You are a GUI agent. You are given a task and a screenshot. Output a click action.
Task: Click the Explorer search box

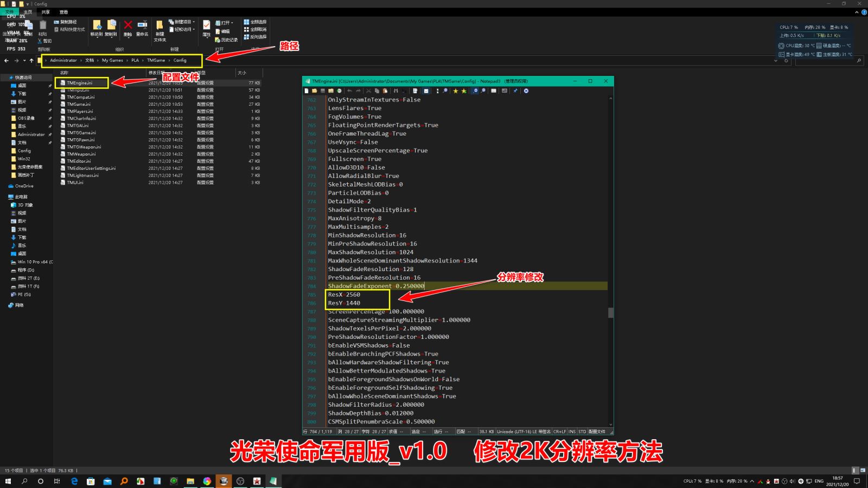coord(828,60)
